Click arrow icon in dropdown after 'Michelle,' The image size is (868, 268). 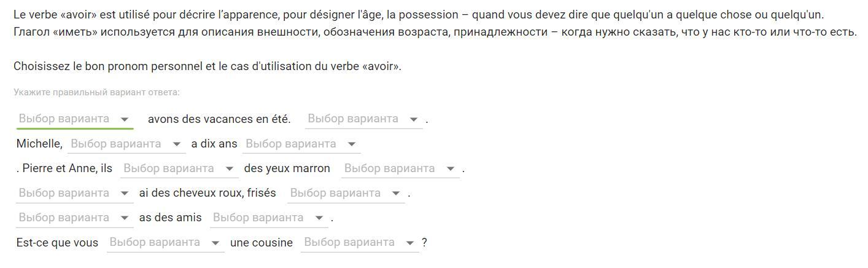tap(177, 144)
